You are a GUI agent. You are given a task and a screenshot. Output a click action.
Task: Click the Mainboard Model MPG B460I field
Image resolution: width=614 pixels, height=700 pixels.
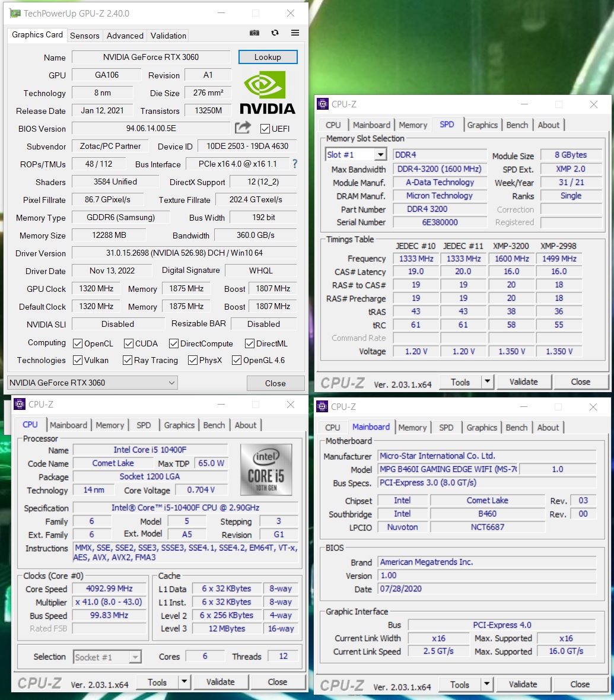pyautogui.click(x=448, y=469)
